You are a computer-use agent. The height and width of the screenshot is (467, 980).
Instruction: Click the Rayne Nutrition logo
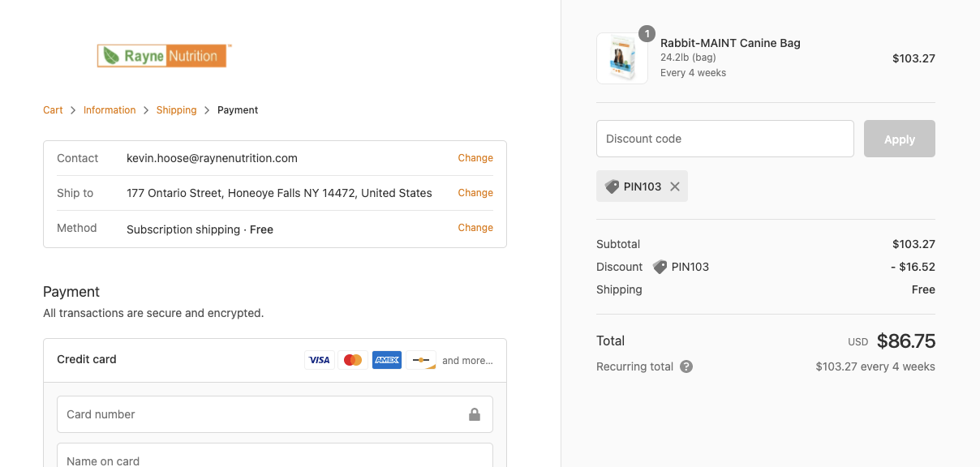(163, 56)
